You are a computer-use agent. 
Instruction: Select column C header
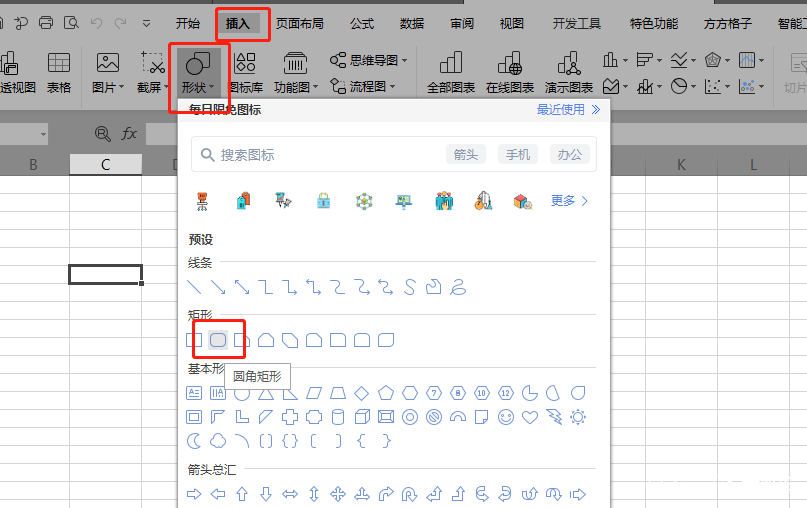coord(106,165)
